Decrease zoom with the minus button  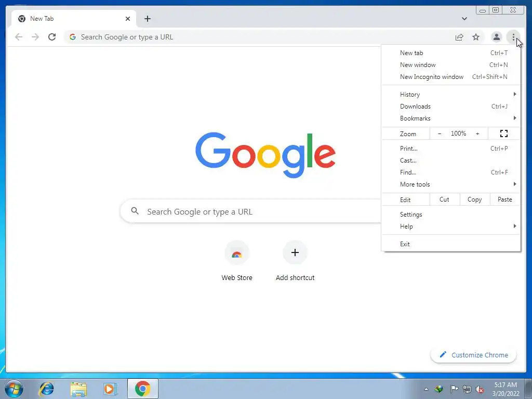440,134
